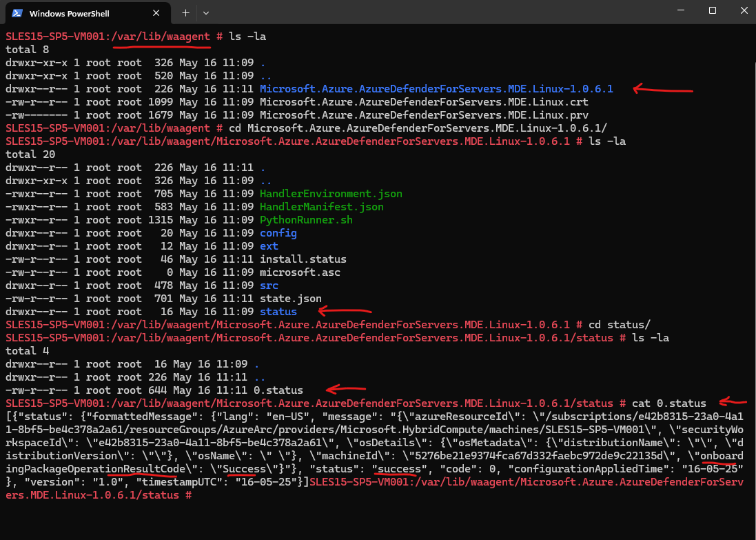Click the config directory name

(x=278, y=233)
